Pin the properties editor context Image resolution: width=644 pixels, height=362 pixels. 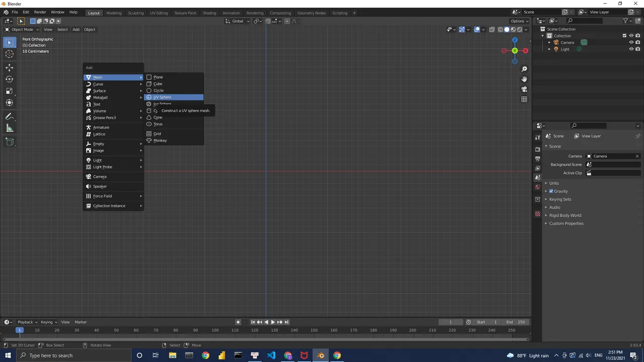pyautogui.click(x=637, y=136)
